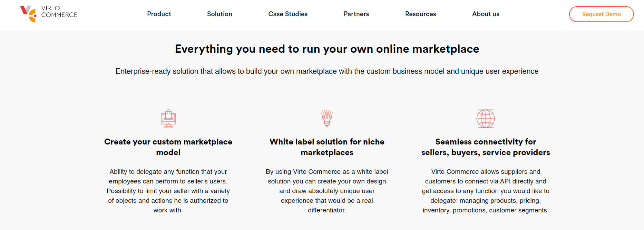Expand the Resources menu
This screenshot has width=644, height=230.
[x=420, y=14]
